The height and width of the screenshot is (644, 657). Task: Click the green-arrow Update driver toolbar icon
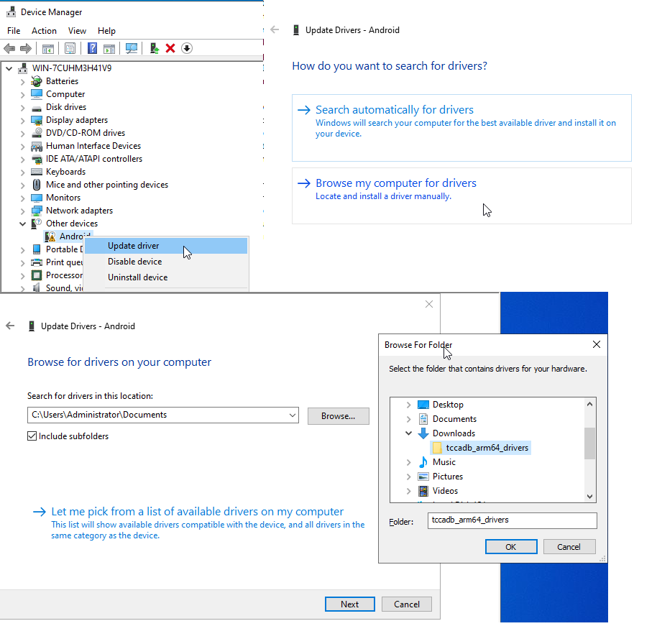(155, 49)
